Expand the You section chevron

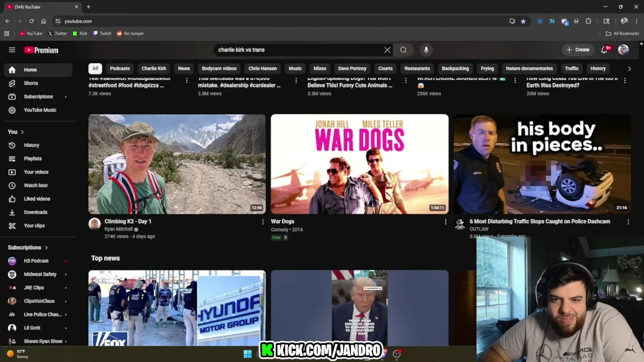coord(22,132)
